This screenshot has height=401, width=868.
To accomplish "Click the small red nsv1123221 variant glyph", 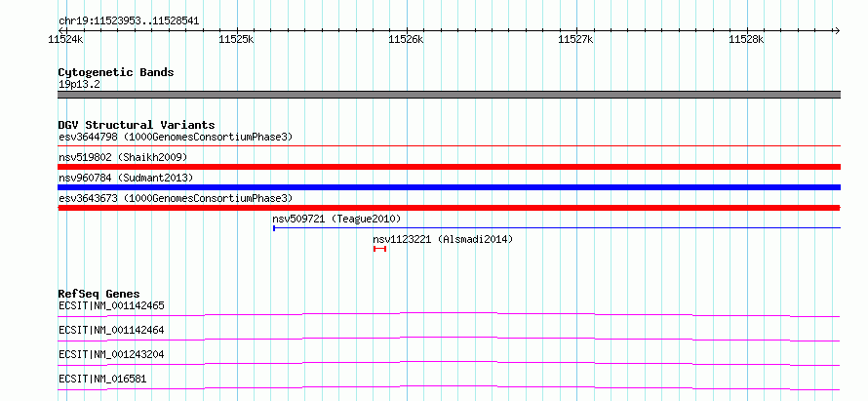I will tap(379, 249).
